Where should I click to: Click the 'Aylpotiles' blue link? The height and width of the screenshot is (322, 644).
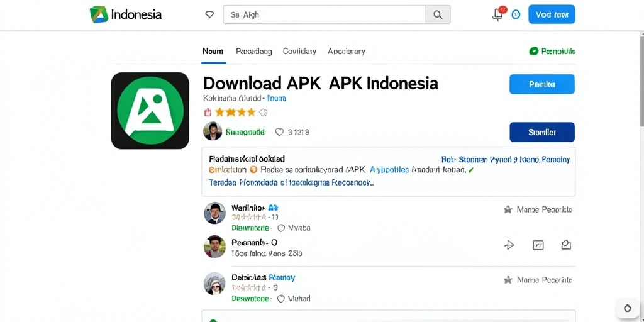pyautogui.click(x=389, y=169)
